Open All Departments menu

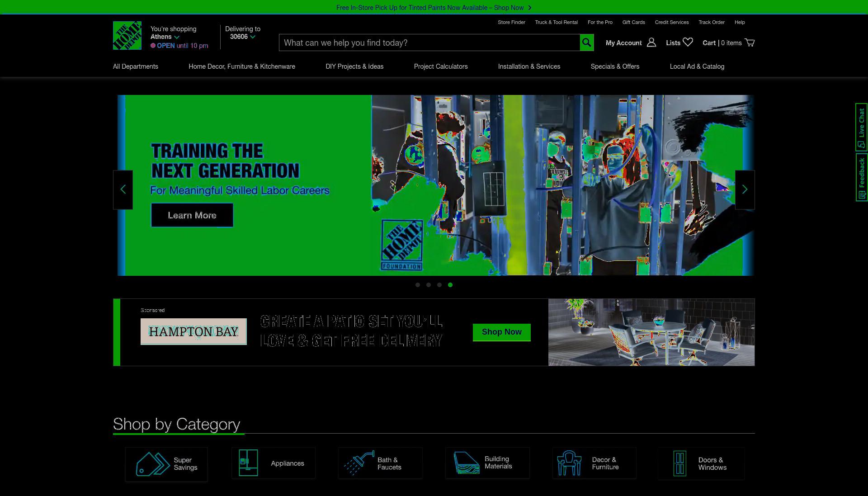pos(136,66)
